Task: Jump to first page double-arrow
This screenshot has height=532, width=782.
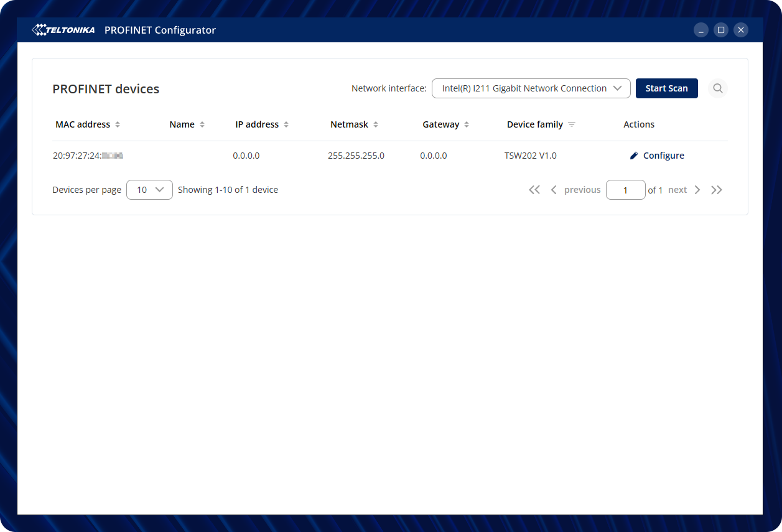Action: click(534, 190)
